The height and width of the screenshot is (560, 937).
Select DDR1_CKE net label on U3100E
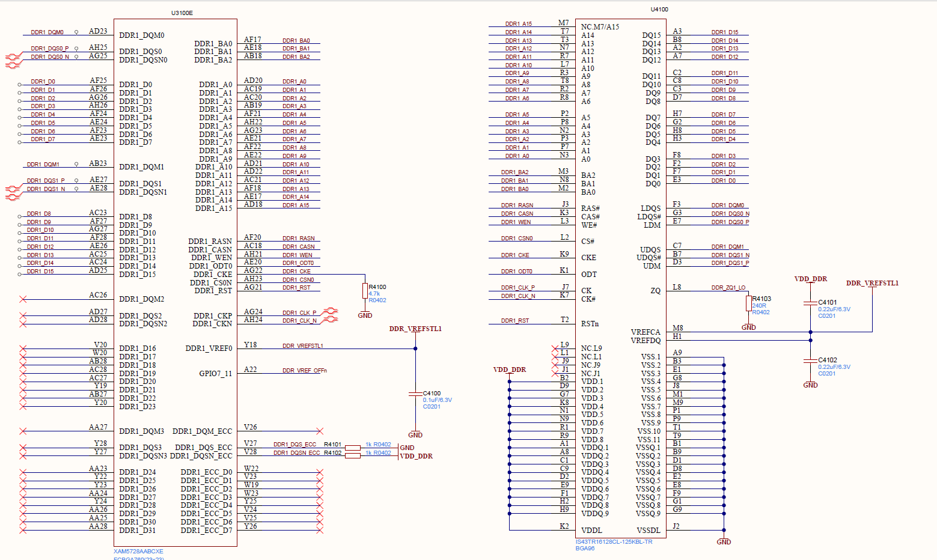(296, 271)
